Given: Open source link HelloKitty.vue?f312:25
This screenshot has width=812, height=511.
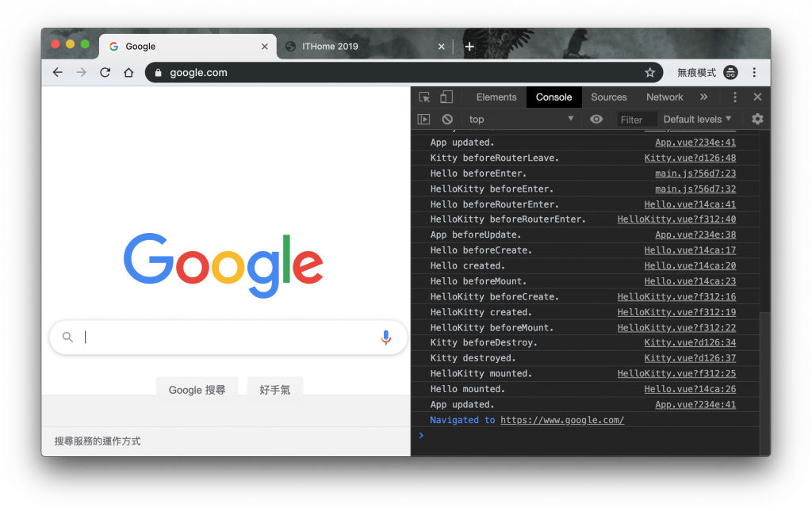Looking at the screenshot, I should pyautogui.click(x=676, y=373).
